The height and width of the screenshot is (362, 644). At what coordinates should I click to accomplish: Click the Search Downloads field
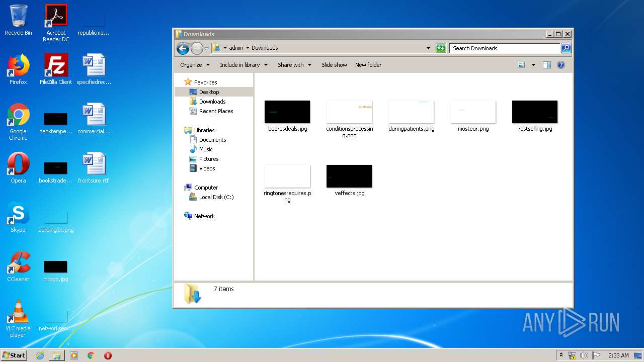click(505, 48)
